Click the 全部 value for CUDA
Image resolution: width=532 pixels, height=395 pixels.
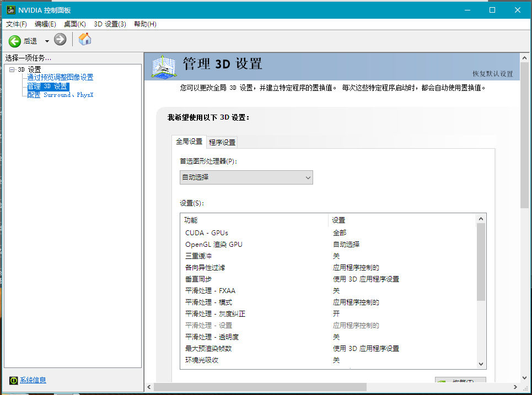coord(340,233)
